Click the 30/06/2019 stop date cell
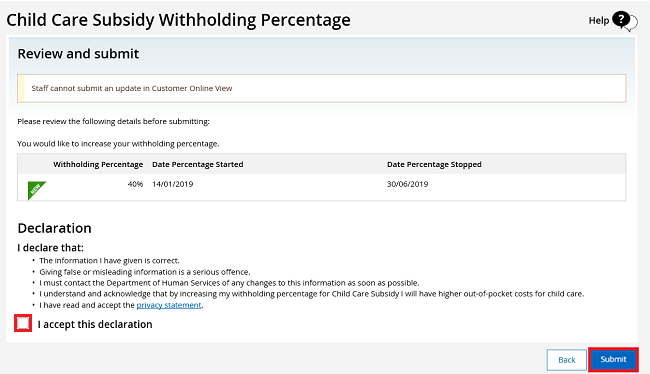Screen dimensions: 650x374 (x=407, y=184)
